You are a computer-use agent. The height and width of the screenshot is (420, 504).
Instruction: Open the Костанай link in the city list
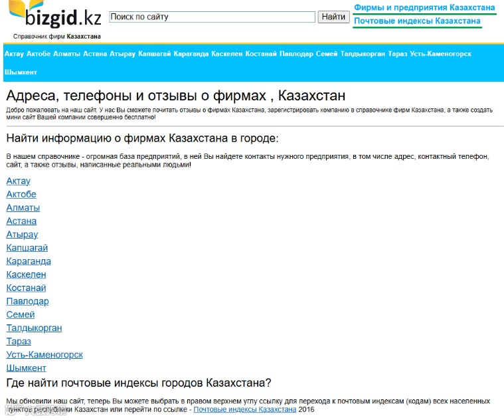click(x=26, y=288)
